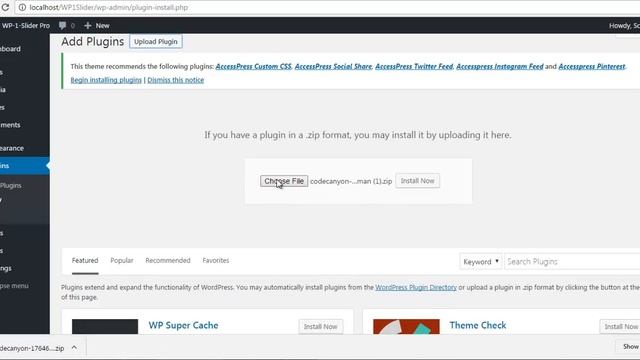Screen dimensions: 640x360
Task: Open the WordPress Plugin Directory link
Action: [x=416, y=287]
